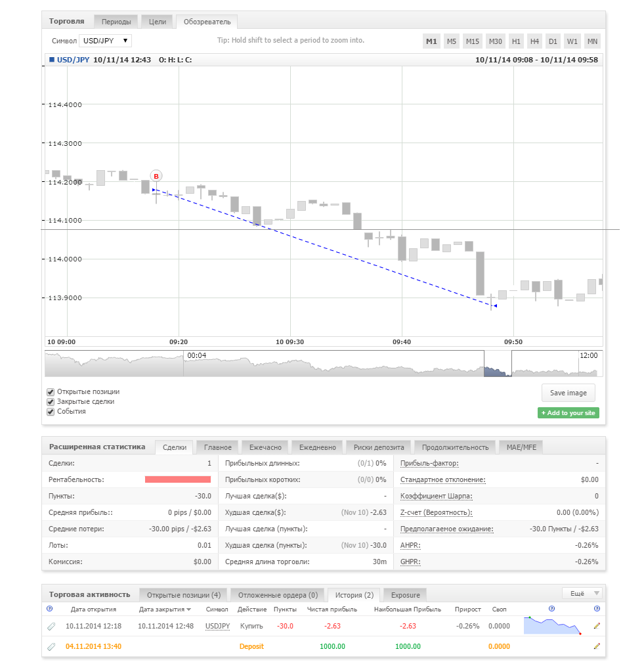Open the USDJPY trade mini chart thumbnail
This screenshot has height=664, width=644.
pyautogui.click(x=553, y=625)
